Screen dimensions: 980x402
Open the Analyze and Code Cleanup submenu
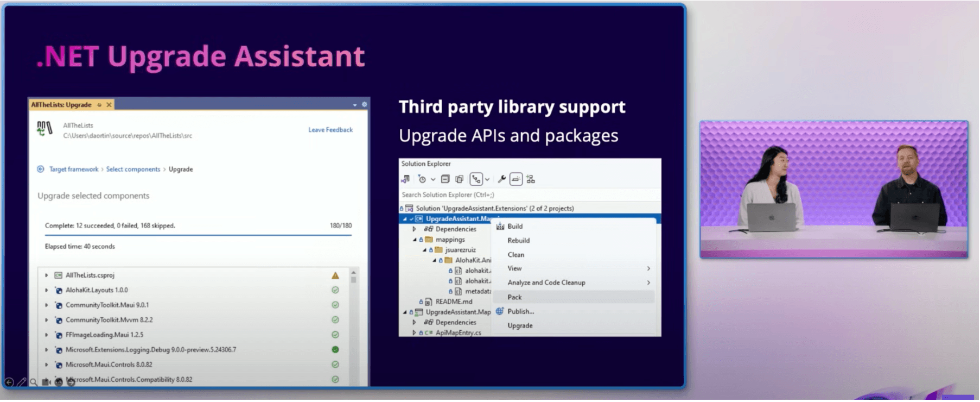(x=574, y=282)
